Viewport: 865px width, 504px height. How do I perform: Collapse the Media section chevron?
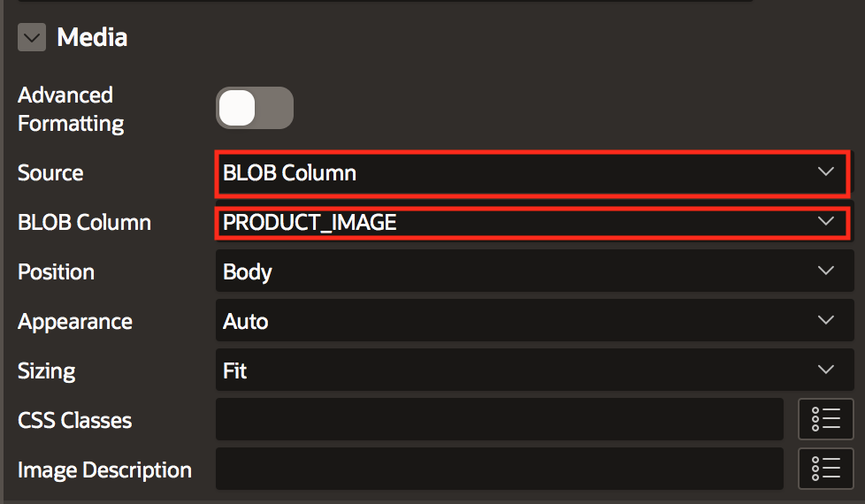(x=33, y=38)
